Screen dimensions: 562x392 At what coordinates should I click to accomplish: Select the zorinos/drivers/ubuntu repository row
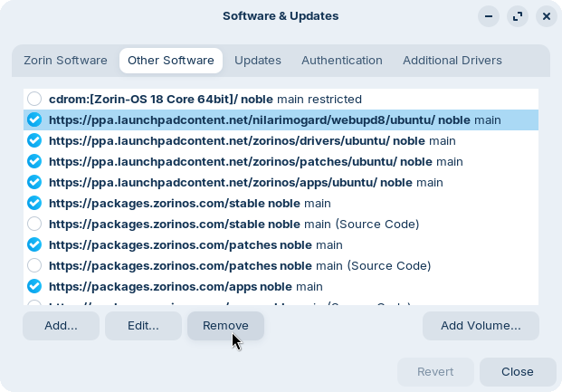281,140
